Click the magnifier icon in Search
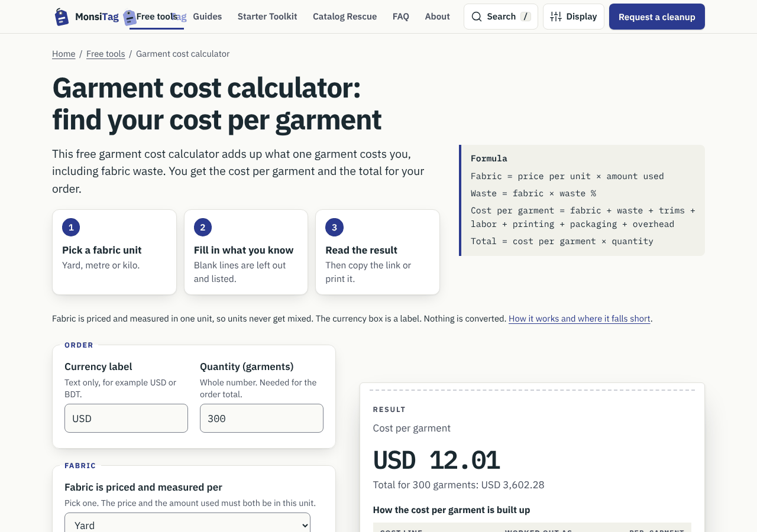 point(477,17)
